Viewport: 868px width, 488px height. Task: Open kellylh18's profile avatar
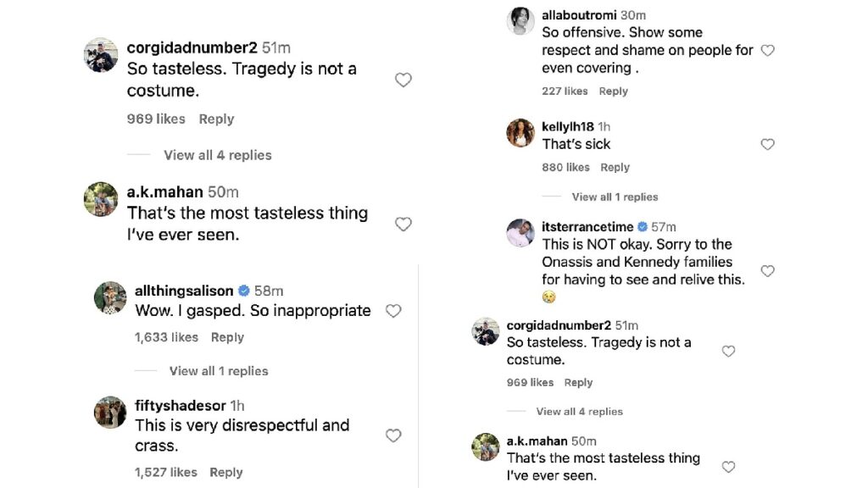[x=520, y=133]
